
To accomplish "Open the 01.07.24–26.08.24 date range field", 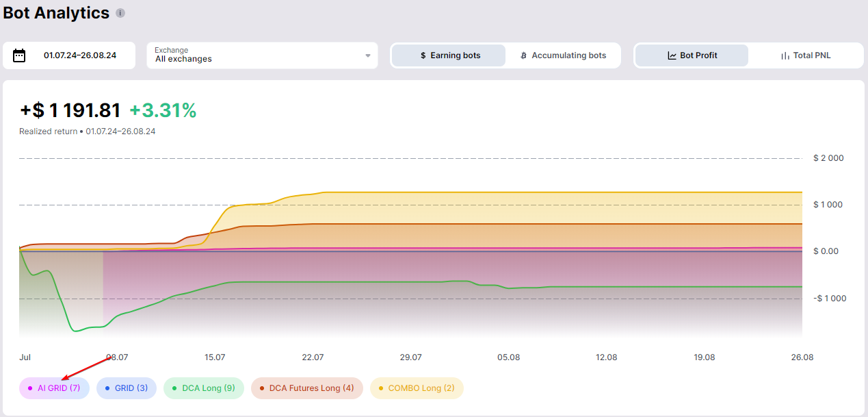I will coord(79,55).
